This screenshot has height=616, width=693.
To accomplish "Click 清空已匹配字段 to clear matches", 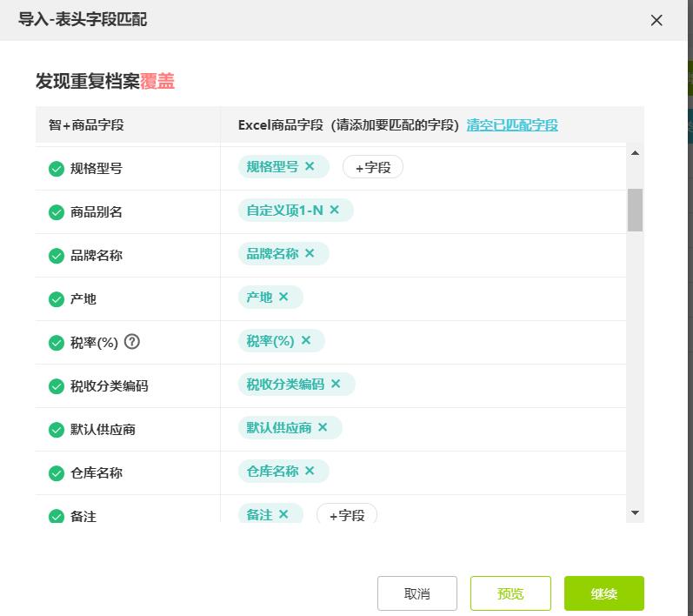I will (512, 125).
